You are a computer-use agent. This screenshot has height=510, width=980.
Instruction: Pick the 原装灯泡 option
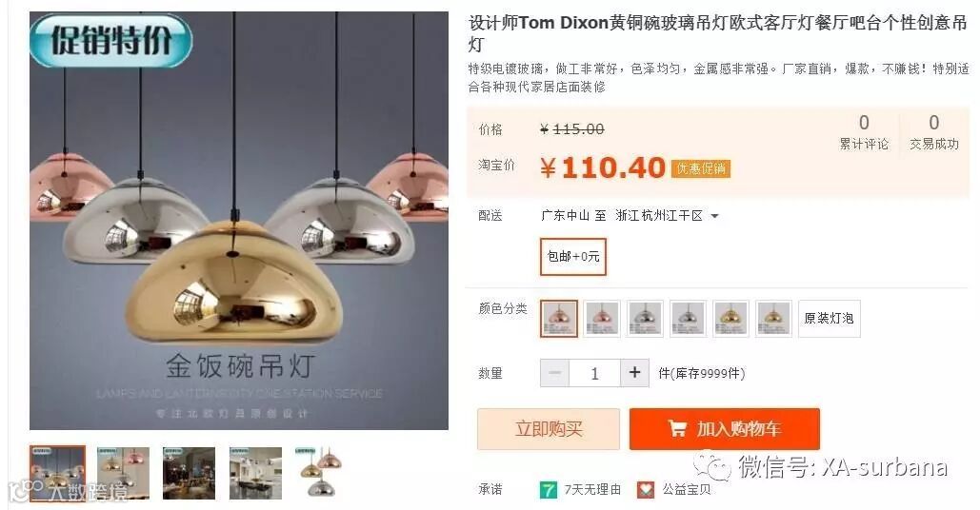(829, 319)
